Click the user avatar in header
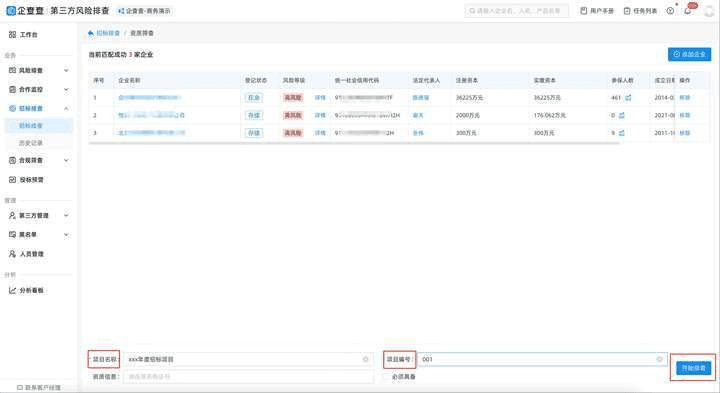720x393 pixels. pyautogui.click(x=710, y=11)
